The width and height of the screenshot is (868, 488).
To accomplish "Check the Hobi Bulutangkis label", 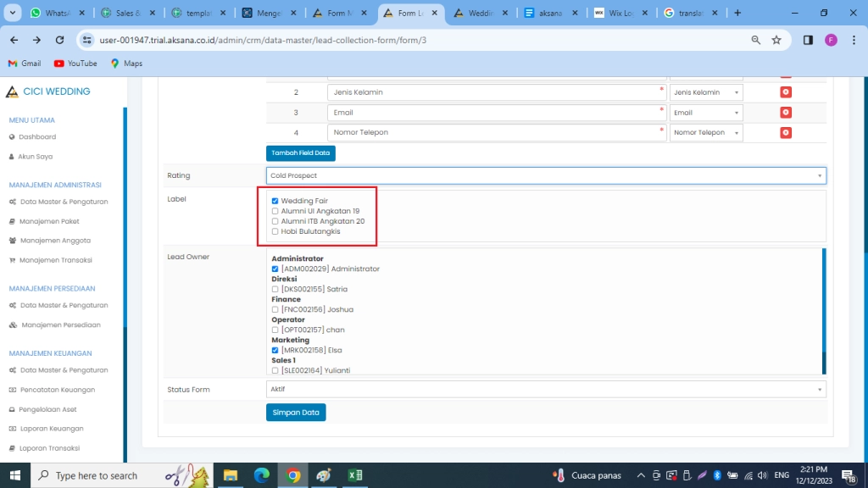I will pyautogui.click(x=275, y=231).
